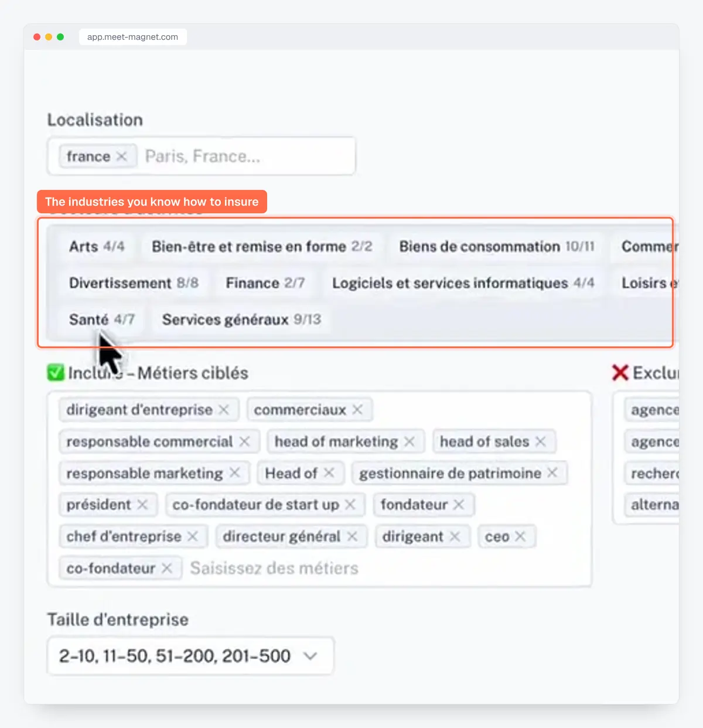
Task: Click the app.meet-magnet.com address bar
Action: pyautogui.click(x=133, y=37)
